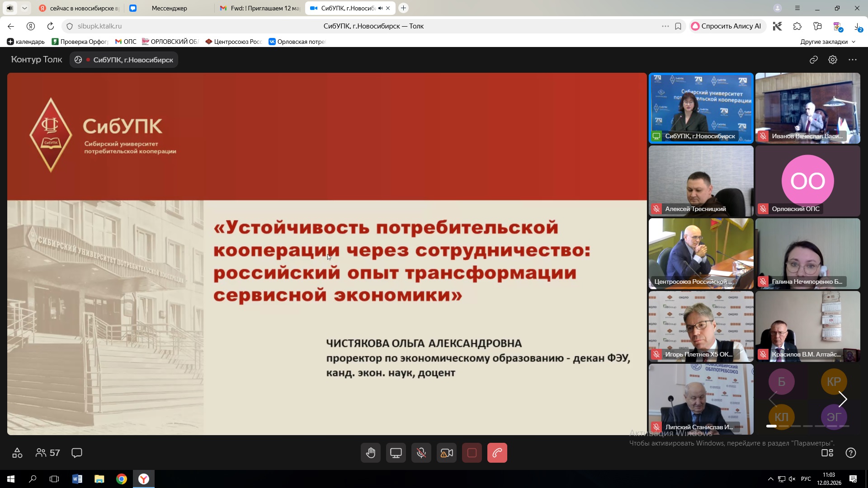Go to next page of participant videos
Viewport: 868px width, 488px height.
pyautogui.click(x=843, y=399)
